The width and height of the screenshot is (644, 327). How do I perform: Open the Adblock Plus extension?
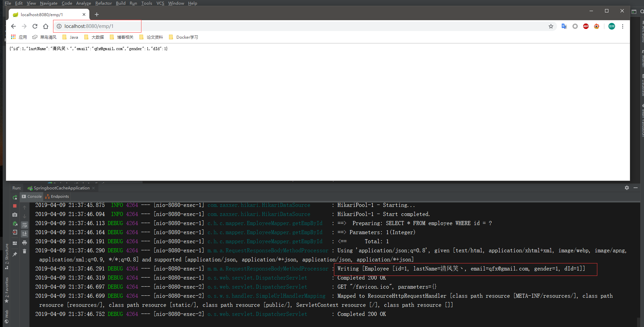coord(586,26)
